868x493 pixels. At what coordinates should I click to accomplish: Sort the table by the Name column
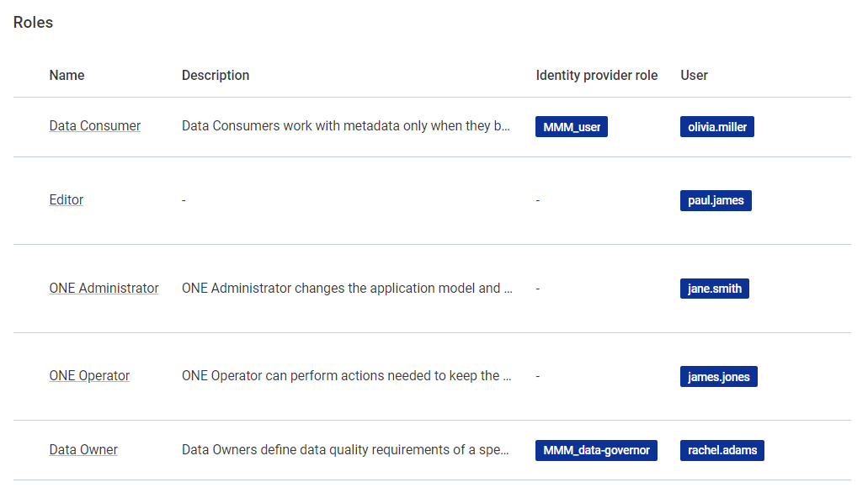[x=67, y=75]
